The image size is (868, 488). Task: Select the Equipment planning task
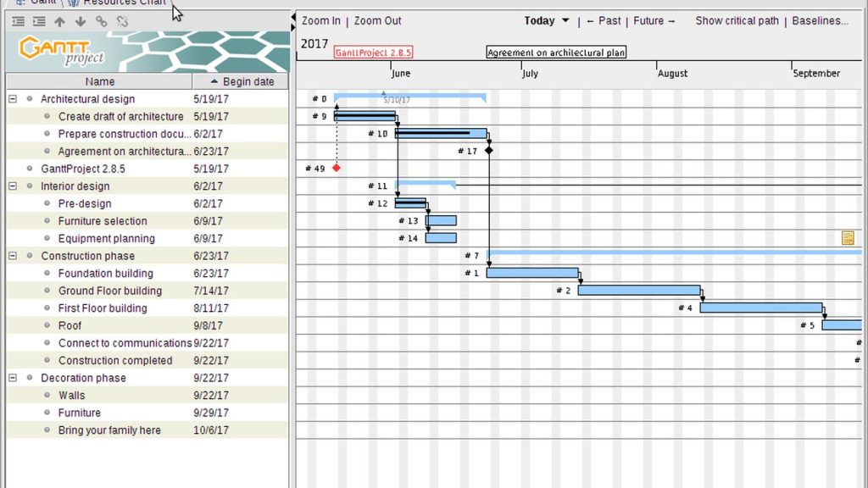pyautogui.click(x=106, y=238)
